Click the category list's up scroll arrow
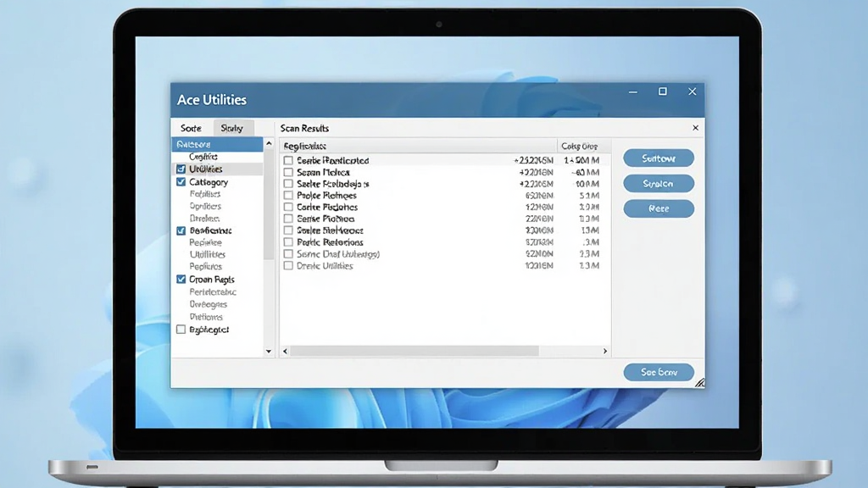The width and height of the screenshot is (868, 488). [269, 144]
